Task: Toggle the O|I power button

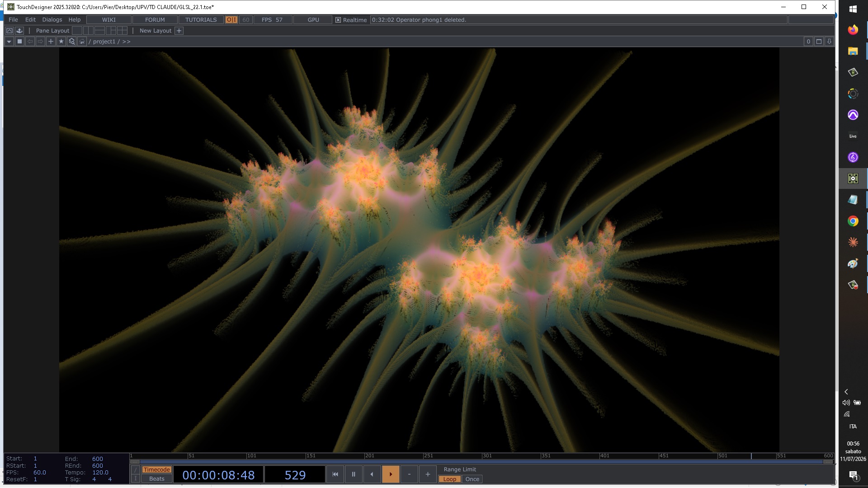Action: pyautogui.click(x=231, y=19)
